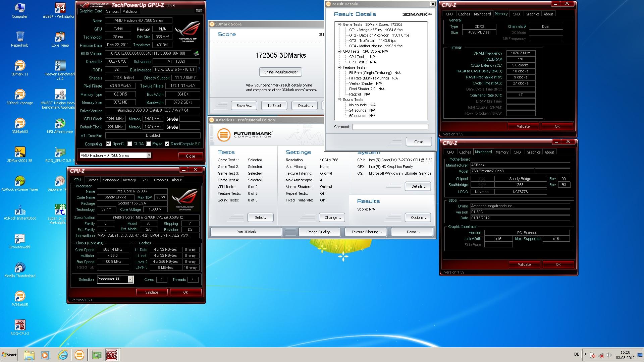Toggle the OpenCL checkbox in GPU-Z

(108, 144)
